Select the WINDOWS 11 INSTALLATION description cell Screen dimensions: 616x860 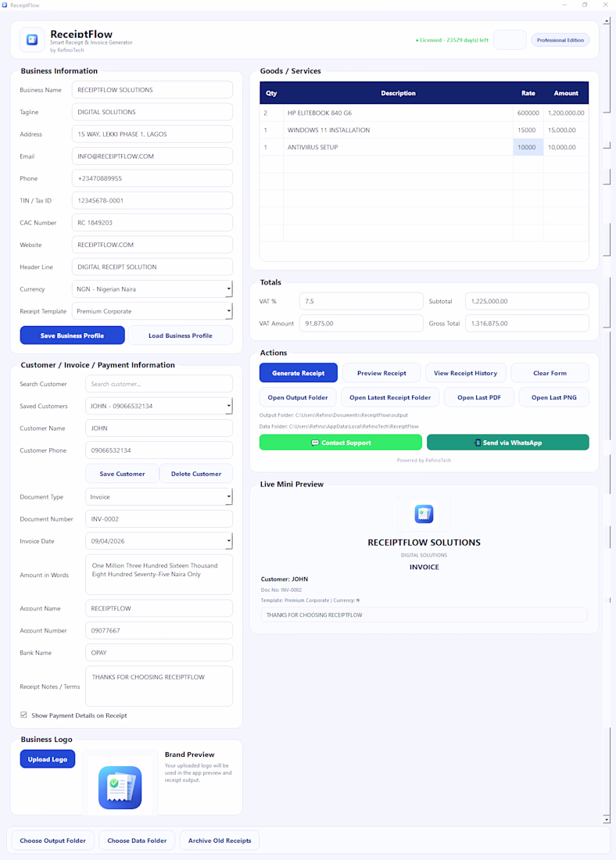coord(398,130)
